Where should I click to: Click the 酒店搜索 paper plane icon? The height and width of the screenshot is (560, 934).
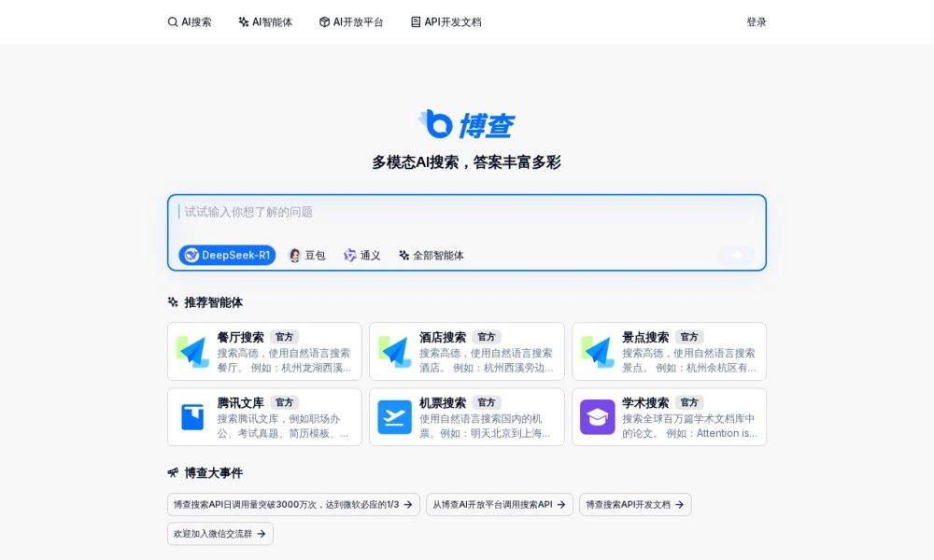[394, 352]
